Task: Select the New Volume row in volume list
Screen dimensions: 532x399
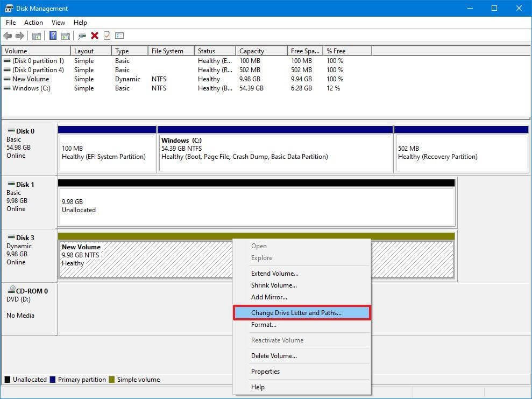Action: click(x=32, y=79)
